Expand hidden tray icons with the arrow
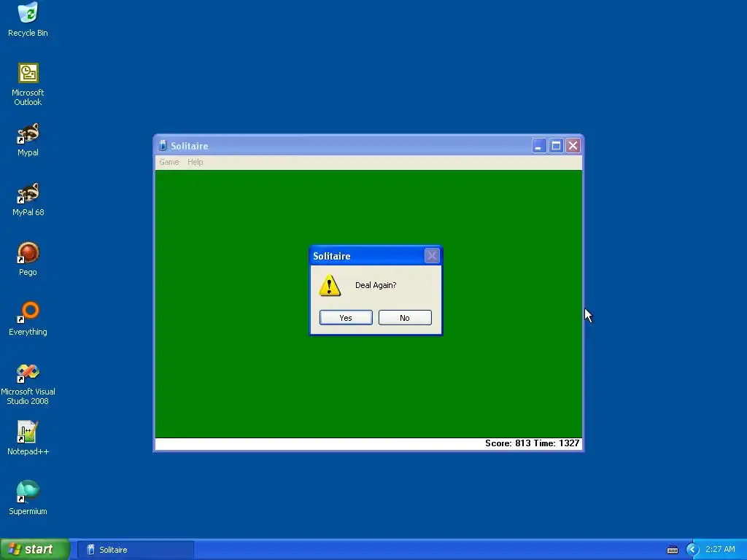Viewport: 747px width, 560px height. [692, 550]
